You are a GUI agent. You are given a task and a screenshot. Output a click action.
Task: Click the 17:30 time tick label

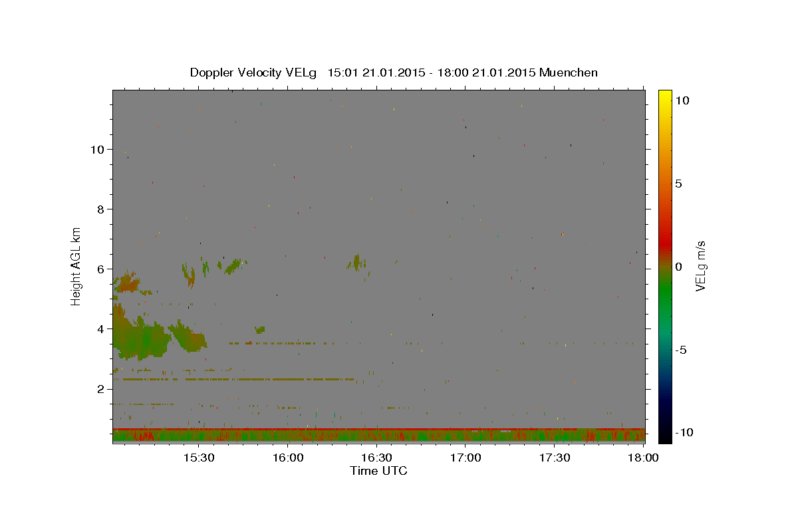(555, 458)
